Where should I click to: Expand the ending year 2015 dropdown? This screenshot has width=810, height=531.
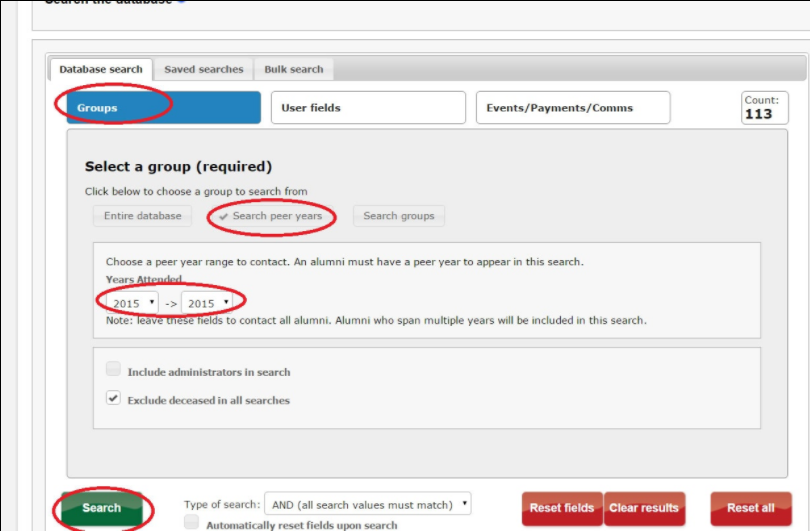click(x=207, y=302)
